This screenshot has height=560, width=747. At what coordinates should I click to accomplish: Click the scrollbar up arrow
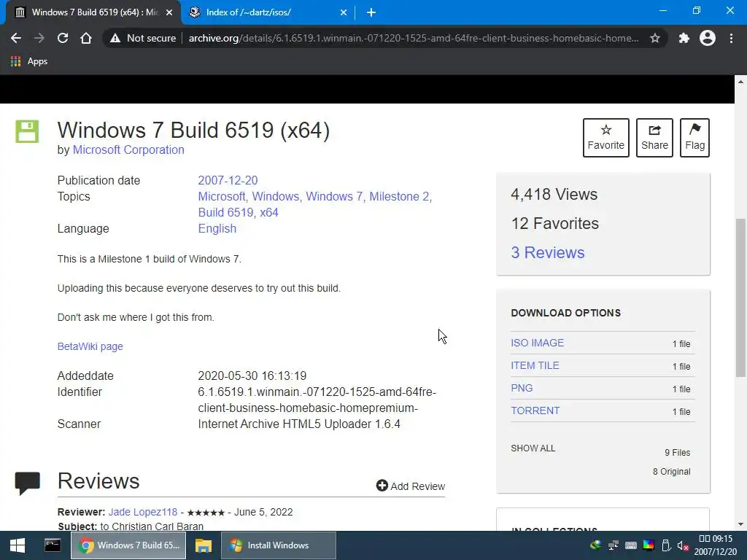pyautogui.click(x=740, y=82)
